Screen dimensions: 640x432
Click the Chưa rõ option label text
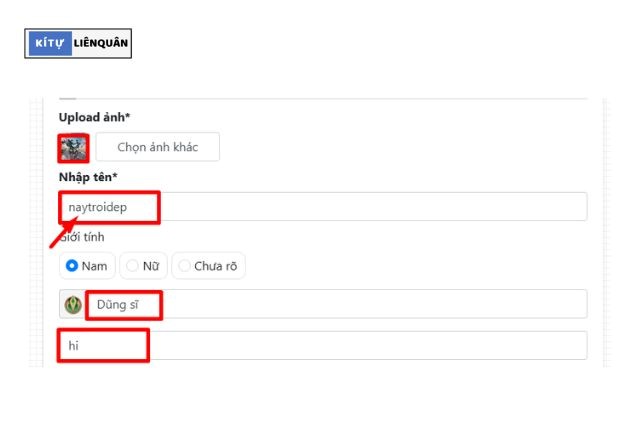point(215,266)
